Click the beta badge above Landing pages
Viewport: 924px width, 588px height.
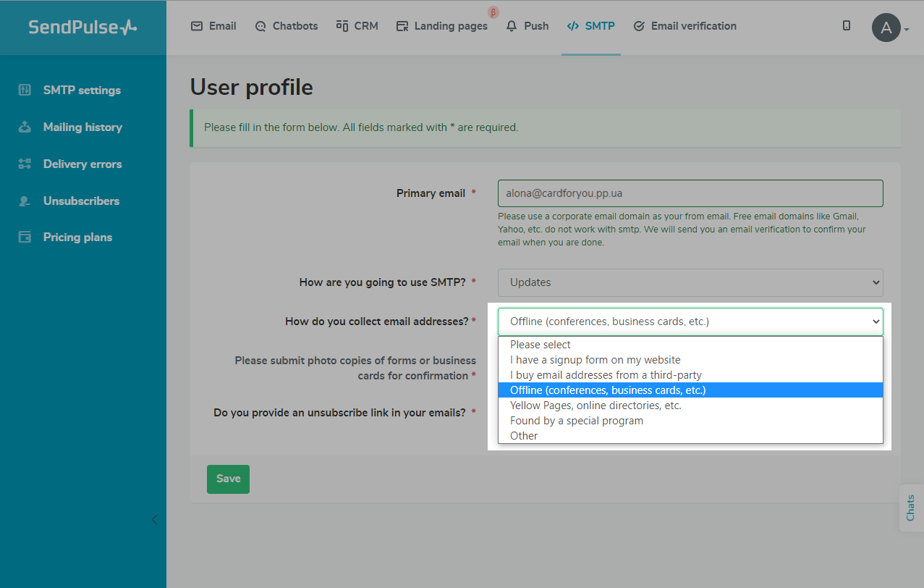pos(493,12)
